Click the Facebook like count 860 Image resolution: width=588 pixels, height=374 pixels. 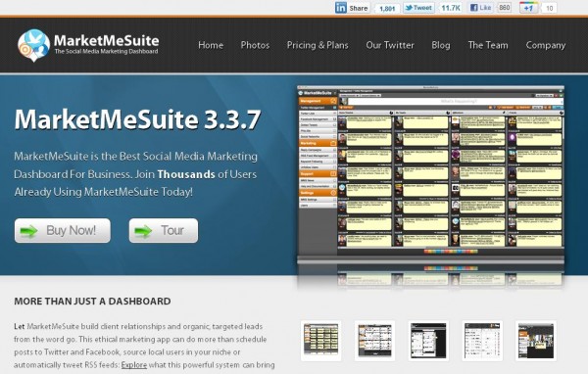(505, 8)
